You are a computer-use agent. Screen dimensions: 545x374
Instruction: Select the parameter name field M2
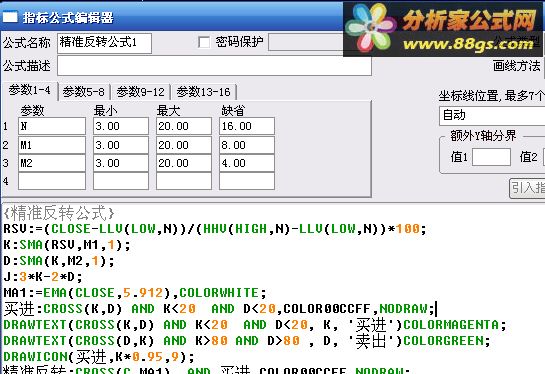[52, 163]
